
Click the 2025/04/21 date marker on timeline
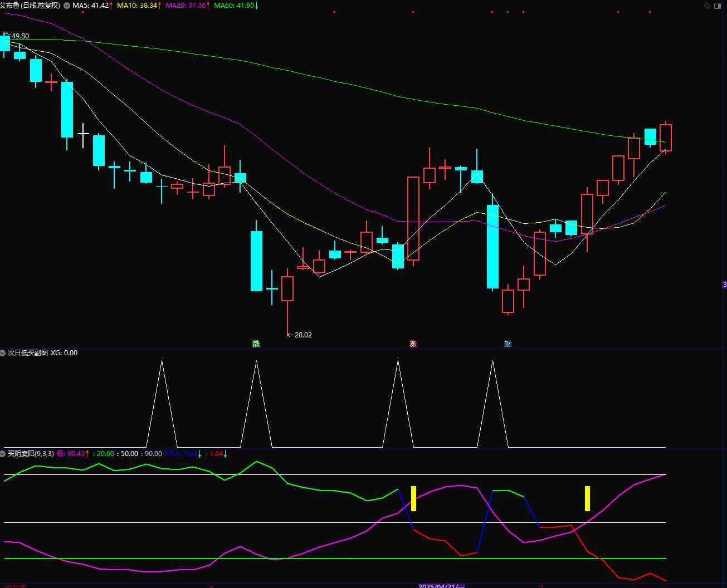coord(441,586)
